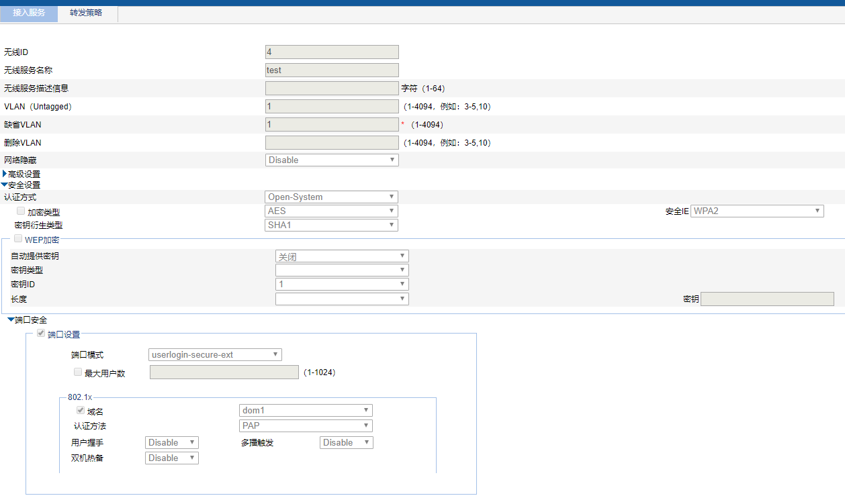Open the 端口模式 userlogin-secure-ext dropdown
The width and height of the screenshot is (845, 504).
tap(215, 354)
